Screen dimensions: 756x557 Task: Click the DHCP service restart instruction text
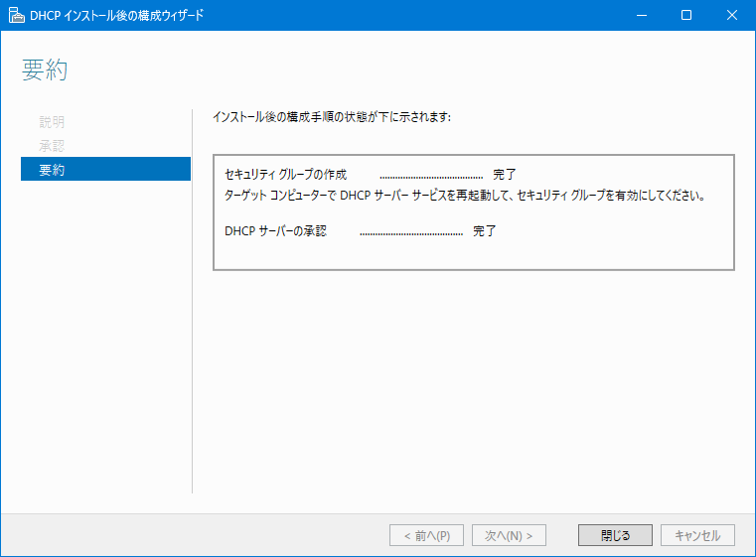pos(465,196)
